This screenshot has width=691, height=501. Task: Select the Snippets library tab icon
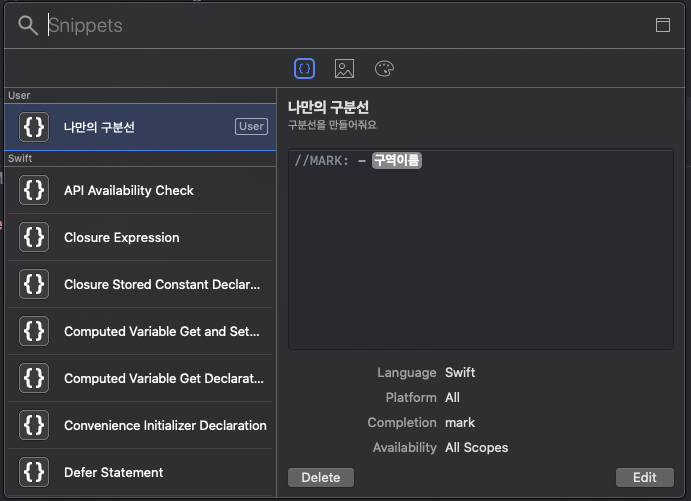click(304, 69)
